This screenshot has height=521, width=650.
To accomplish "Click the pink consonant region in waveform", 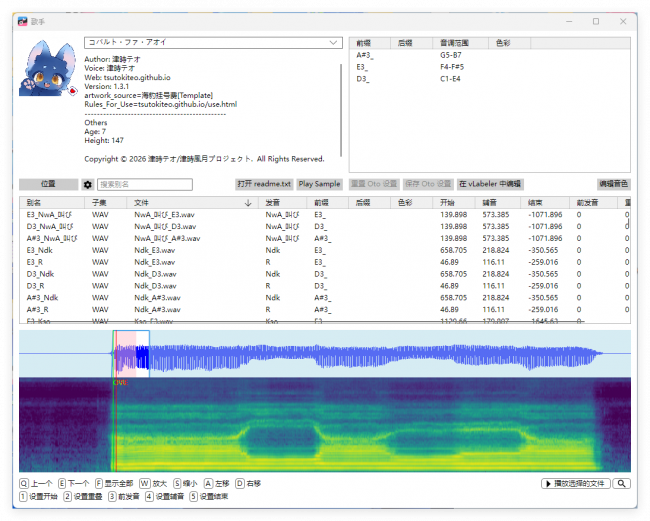I will [x=126, y=354].
